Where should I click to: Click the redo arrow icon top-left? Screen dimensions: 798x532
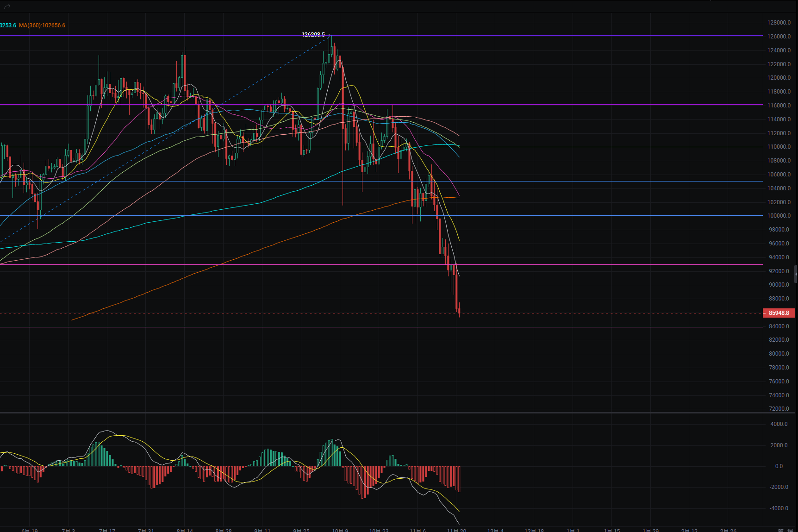(6, 6)
